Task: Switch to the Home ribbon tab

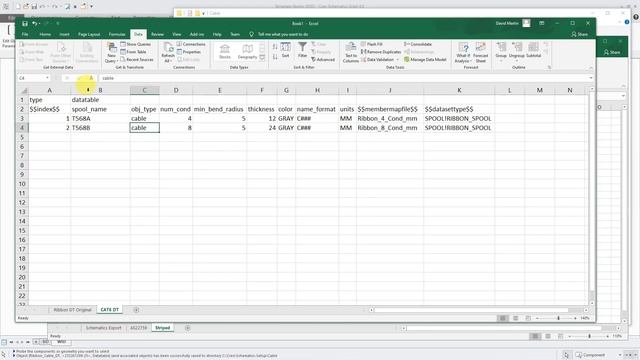Action: 45,34
